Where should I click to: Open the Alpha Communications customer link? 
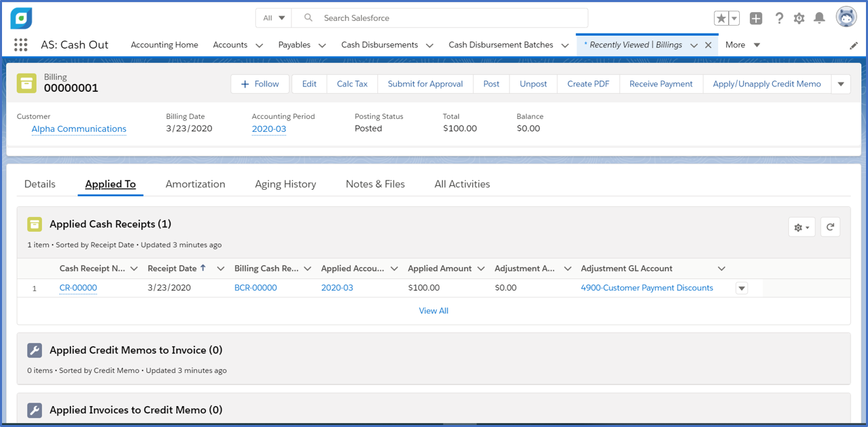[x=79, y=128]
